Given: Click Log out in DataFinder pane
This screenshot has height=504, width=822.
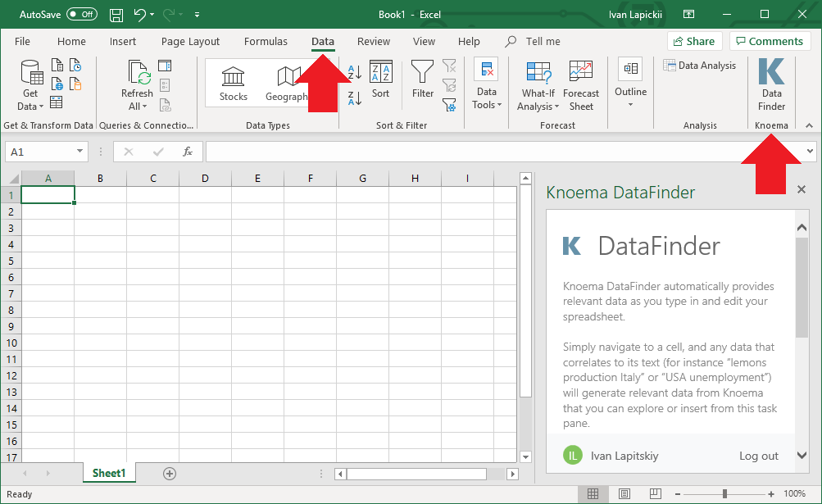Looking at the screenshot, I should click(x=759, y=456).
